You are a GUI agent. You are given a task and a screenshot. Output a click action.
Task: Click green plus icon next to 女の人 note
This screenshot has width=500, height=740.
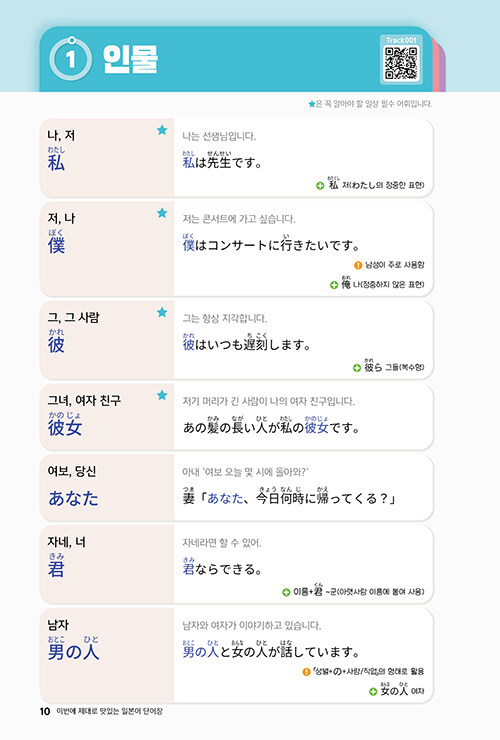373,691
